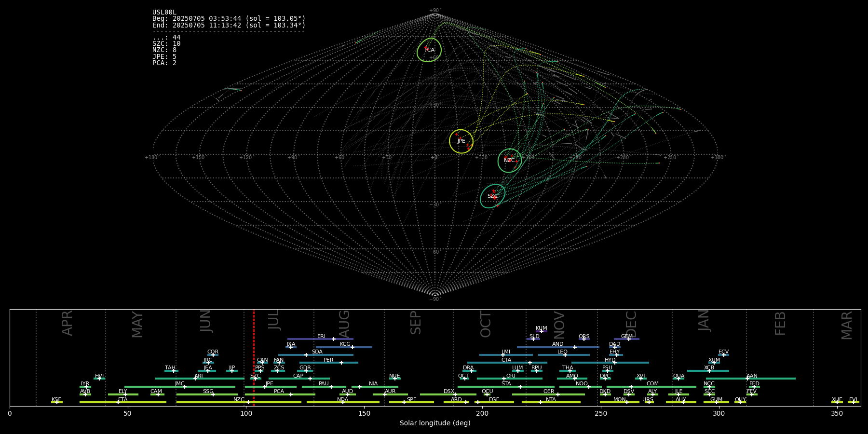Select the USL00L station title text

point(164,13)
